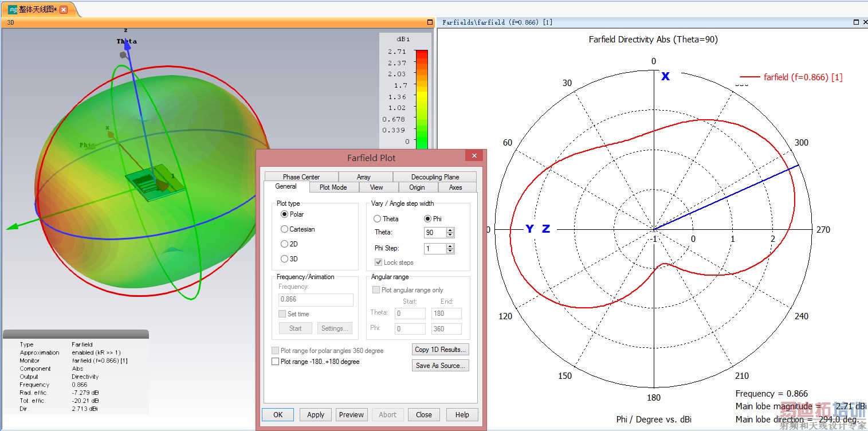Open the Phase Center tab
868x431 pixels.
(x=301, y=177)
